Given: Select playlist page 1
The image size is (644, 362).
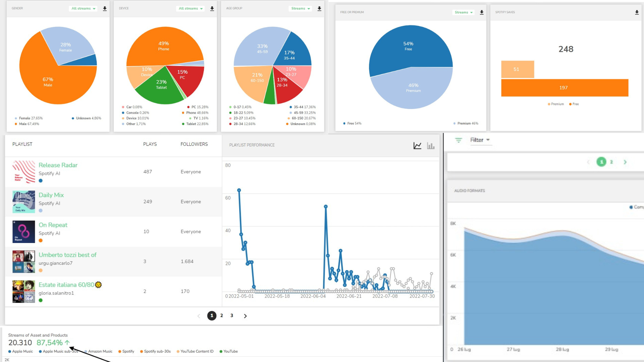Looking at the screenshot, I should pyautogui.click(x=212, y=316).
